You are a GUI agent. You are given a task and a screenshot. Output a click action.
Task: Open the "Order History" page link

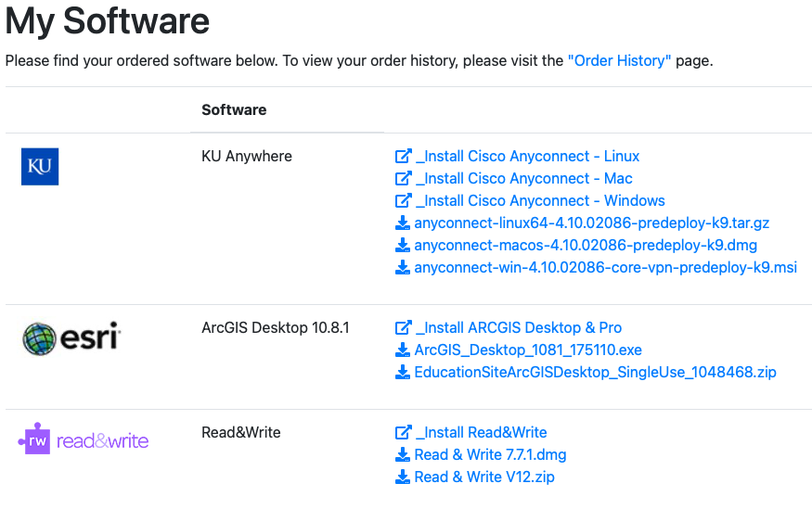[619, 60]
